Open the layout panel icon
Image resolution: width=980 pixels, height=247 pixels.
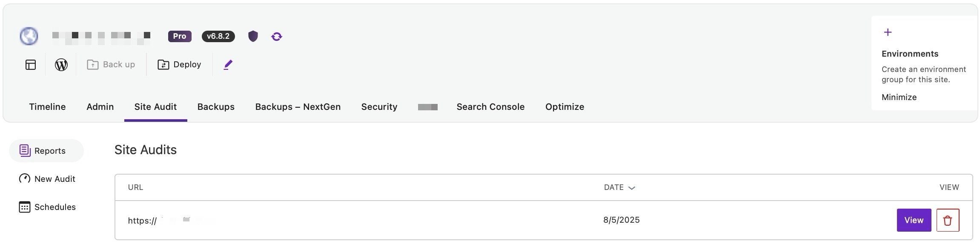tap(31, 65)
